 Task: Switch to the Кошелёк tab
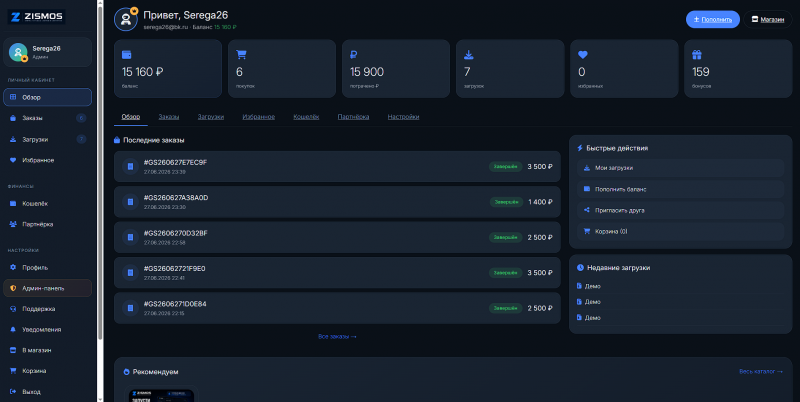pyautogui.click(x=306, y=117)
